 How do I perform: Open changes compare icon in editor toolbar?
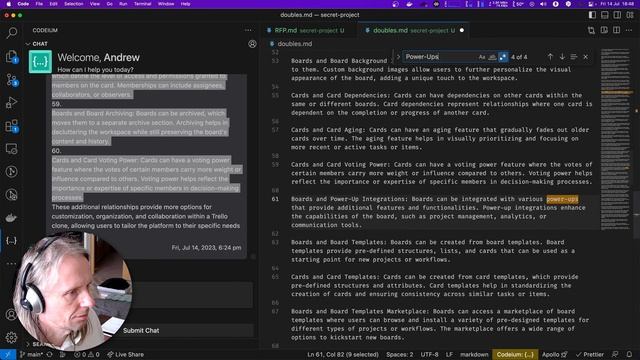(x=591, y=30)
